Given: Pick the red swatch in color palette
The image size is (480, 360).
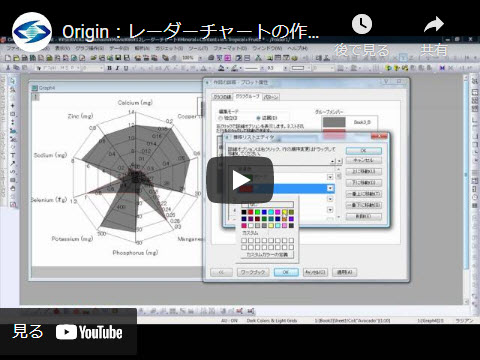Looking at the screenshot, I should 251,212.
